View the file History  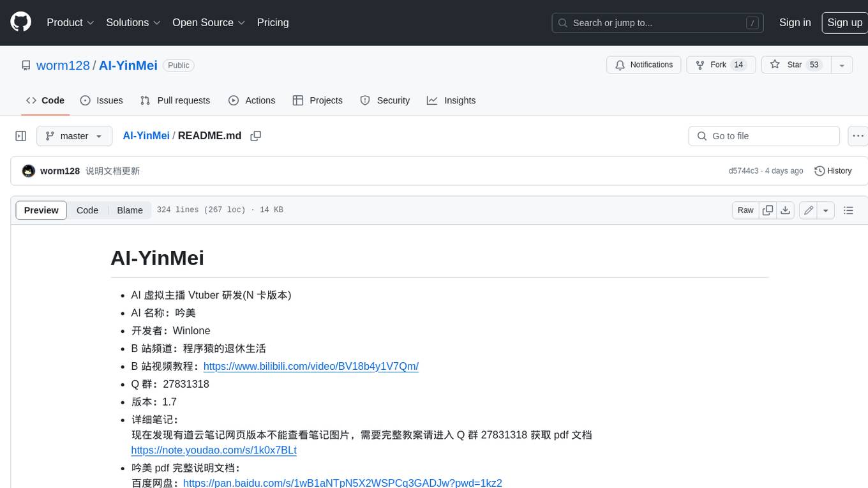834,171
